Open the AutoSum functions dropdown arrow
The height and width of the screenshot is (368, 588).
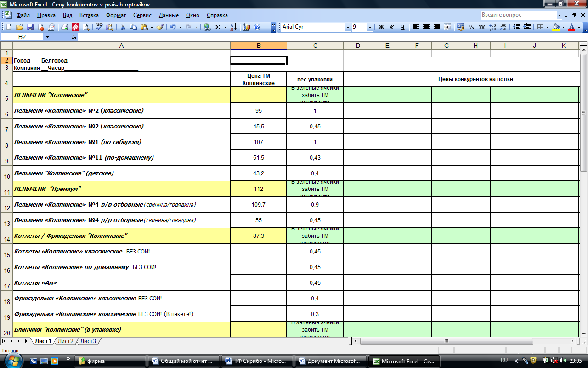click(x=225, y=27)
